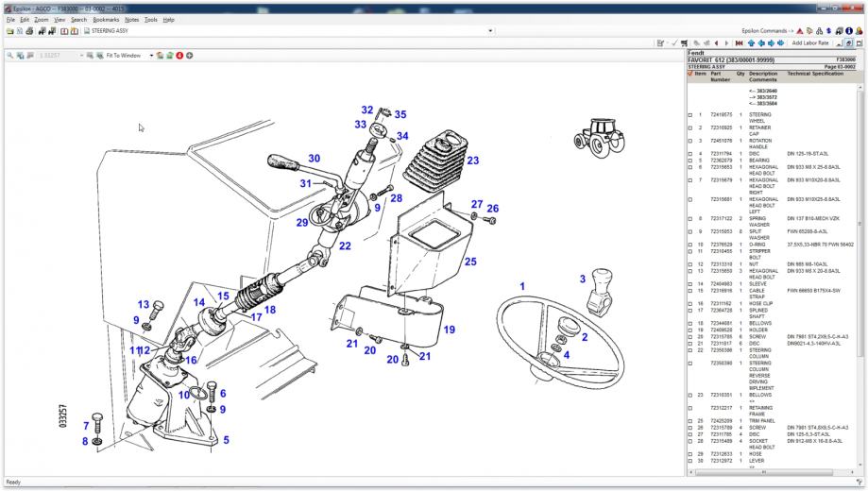This screenshot has height=491, width=868.
Task: Click callout number 1 near steering wheel
Action: [522, 286]
